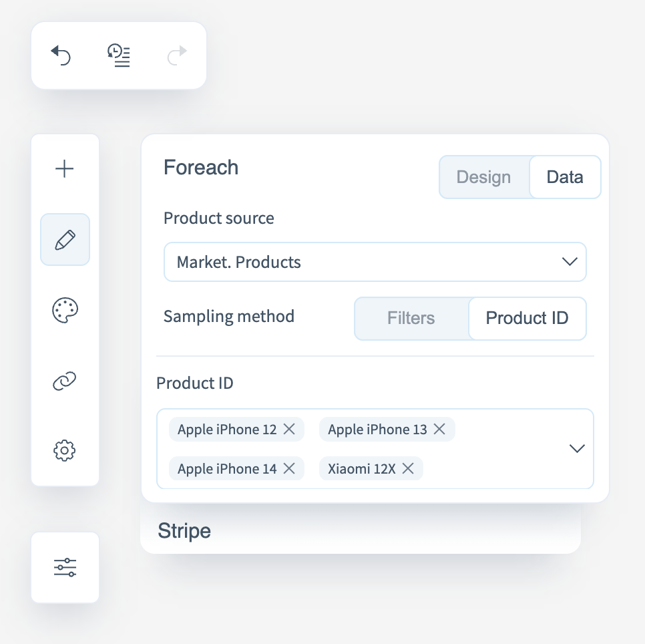Remove the Apple iPhone 12 tag
Viewport: 645px width, 644px height.
(289, 430)
